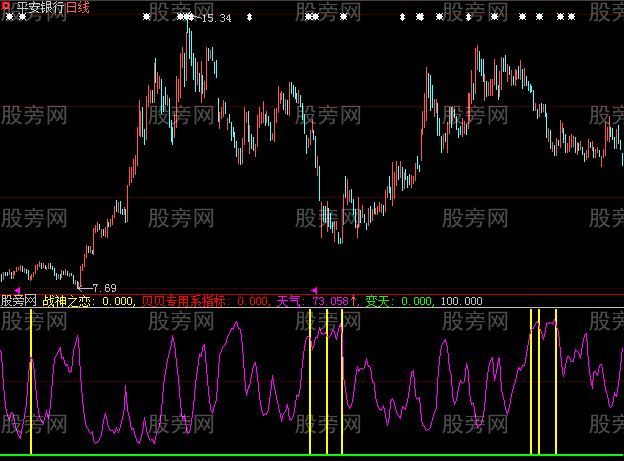Select the 7.69 low price label

point(104,288)
